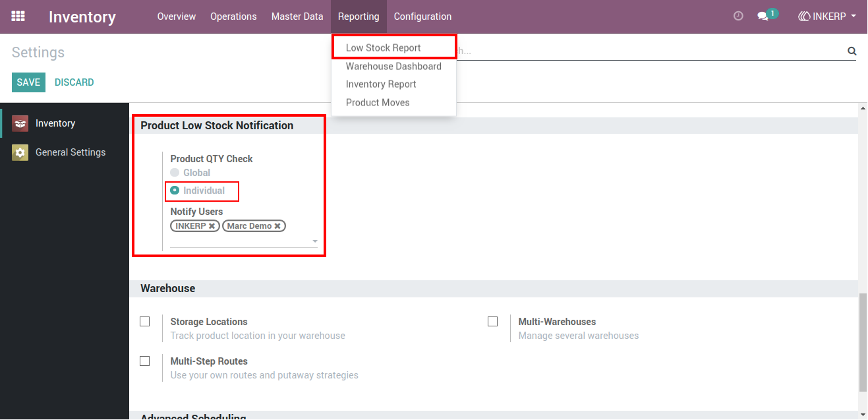Click the Warehouse section heading
The height and width of the screenshot is (420, 868).
(168, 288)
